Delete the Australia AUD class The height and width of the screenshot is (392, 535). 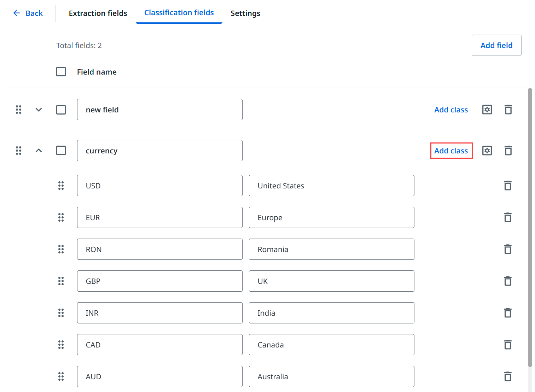508,376
